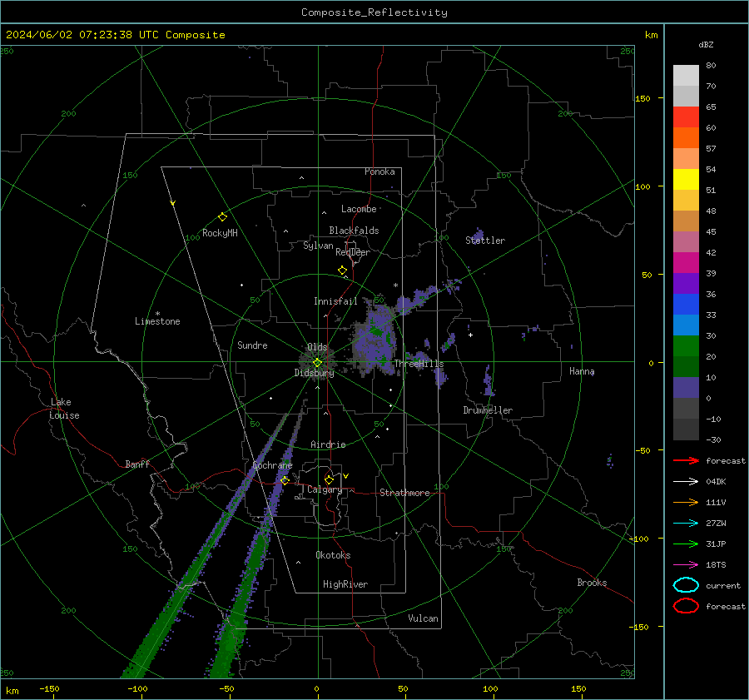Click the Banff label
The height and width of the screenshot is (700, 749).
137,464
